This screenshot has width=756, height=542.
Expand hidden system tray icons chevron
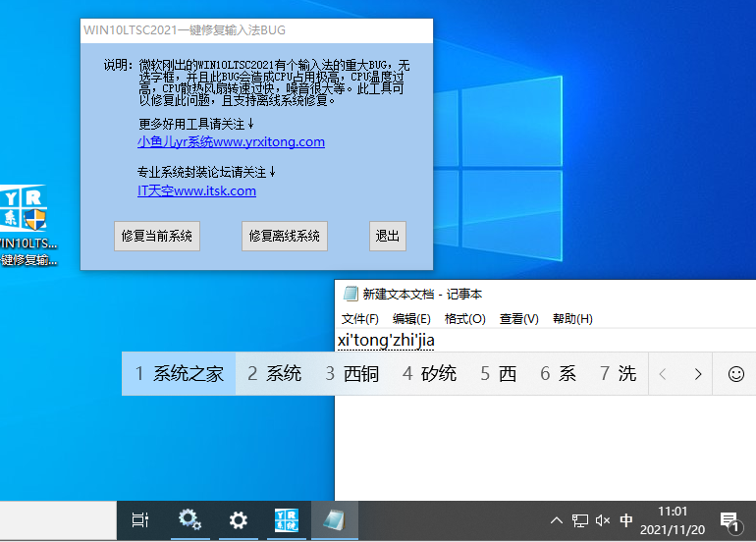[557, 521]
